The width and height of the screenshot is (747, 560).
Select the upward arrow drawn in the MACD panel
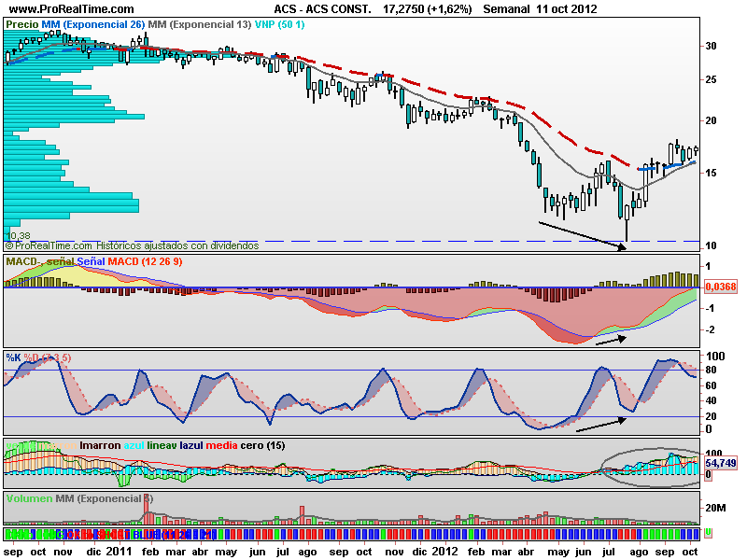click(613, 339)
